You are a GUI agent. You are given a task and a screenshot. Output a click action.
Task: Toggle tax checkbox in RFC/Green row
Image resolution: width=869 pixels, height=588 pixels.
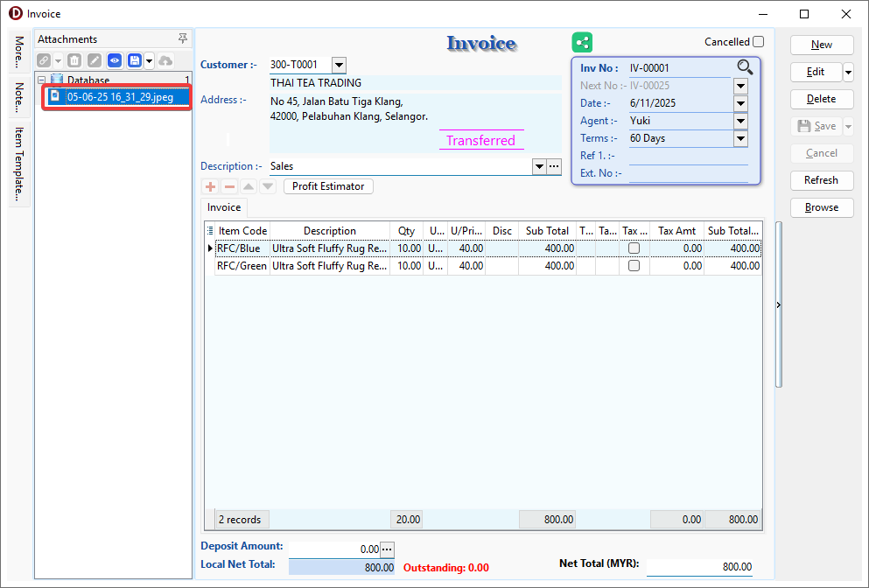pyautogui.click(x=634, y=266)
